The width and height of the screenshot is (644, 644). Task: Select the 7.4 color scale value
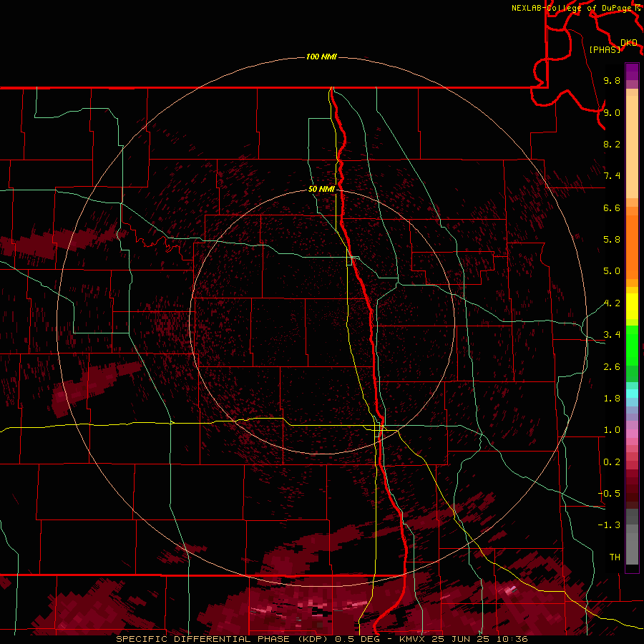click(612, 176)
